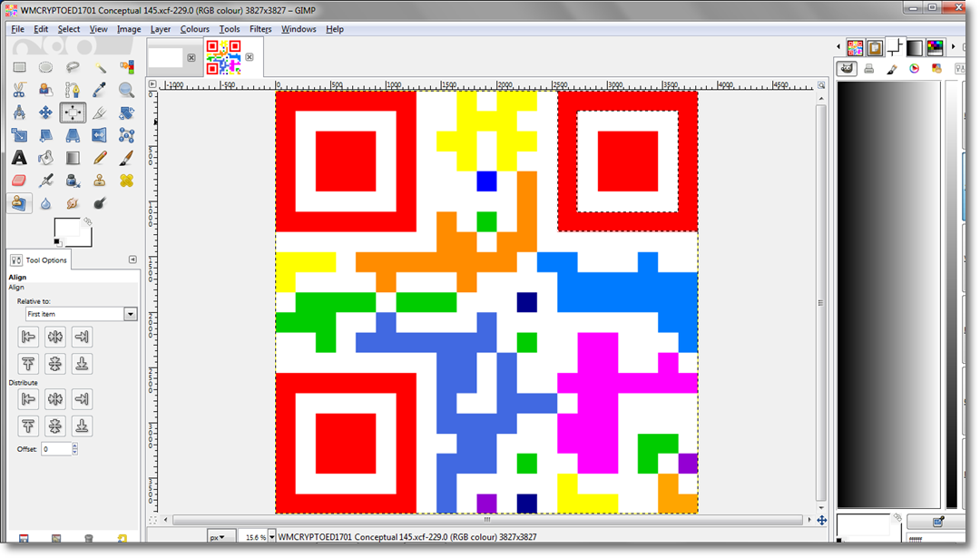
Task: Reset toolbox colours to black and white
Action: (x=57, y=242)
